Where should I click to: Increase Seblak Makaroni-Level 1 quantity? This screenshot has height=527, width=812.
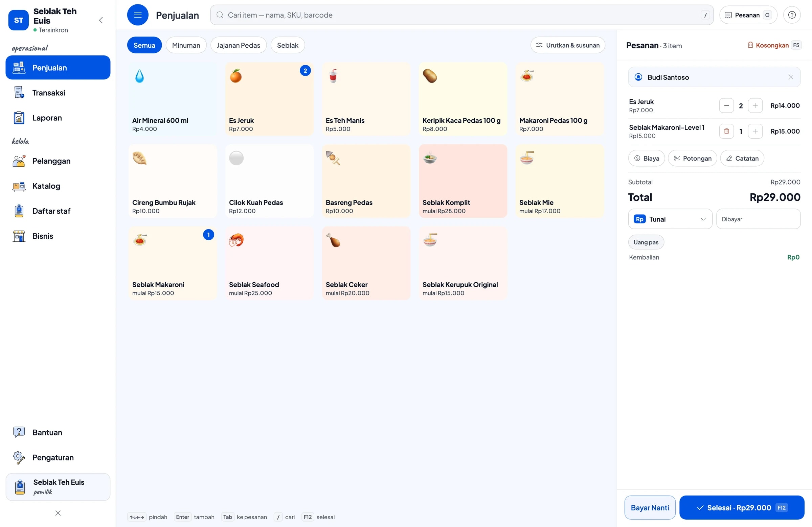coord(755,131)
